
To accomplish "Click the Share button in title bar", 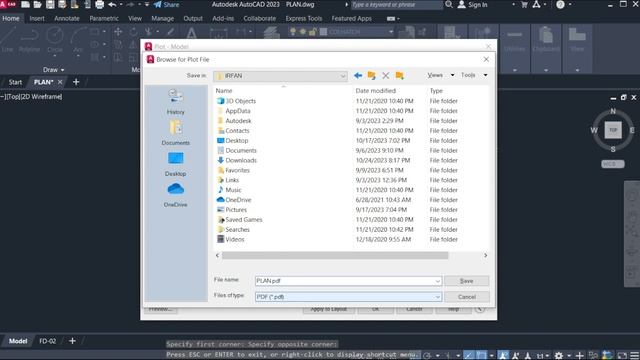I will 166,4.
